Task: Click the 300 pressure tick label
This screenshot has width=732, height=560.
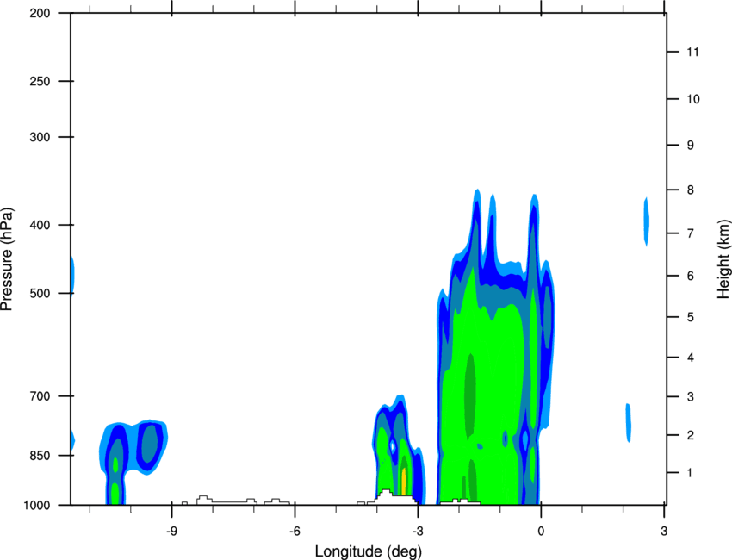Action: (x=40, y=137)
